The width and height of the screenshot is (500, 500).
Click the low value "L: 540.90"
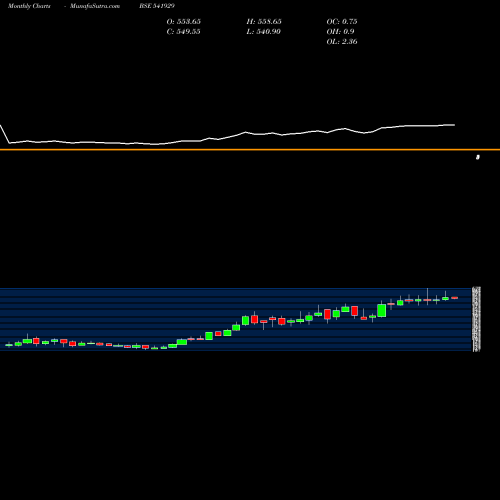pos(263,31)
